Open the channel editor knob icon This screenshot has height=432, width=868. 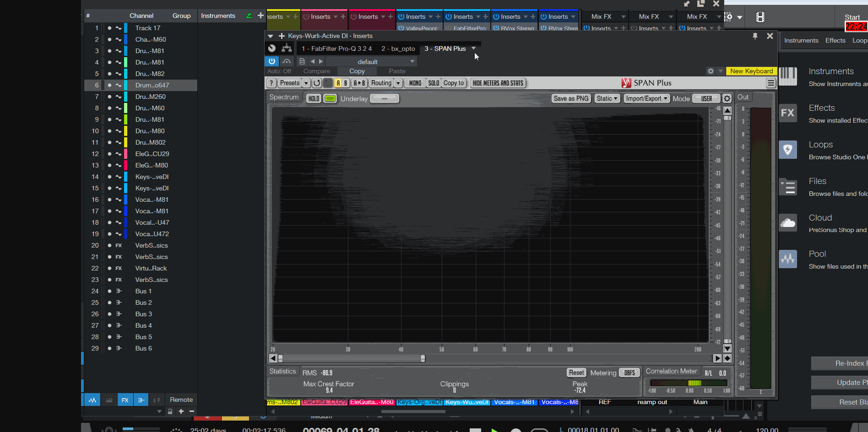tap(272, 48)
